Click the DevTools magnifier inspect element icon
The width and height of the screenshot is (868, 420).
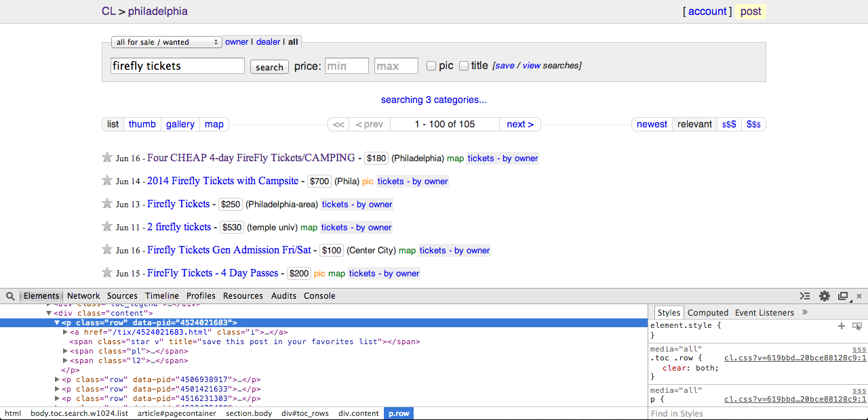(11, 296)
